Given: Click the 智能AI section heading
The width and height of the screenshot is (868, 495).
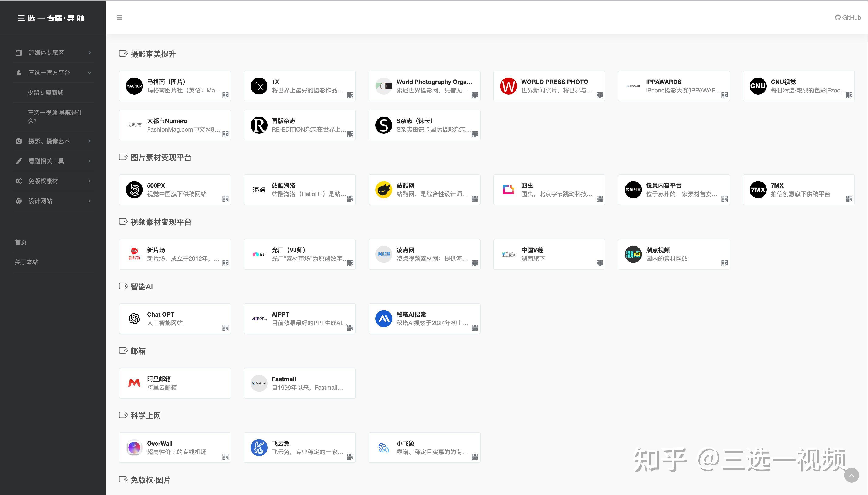Looking at the screenshot, I should point(142,287).
